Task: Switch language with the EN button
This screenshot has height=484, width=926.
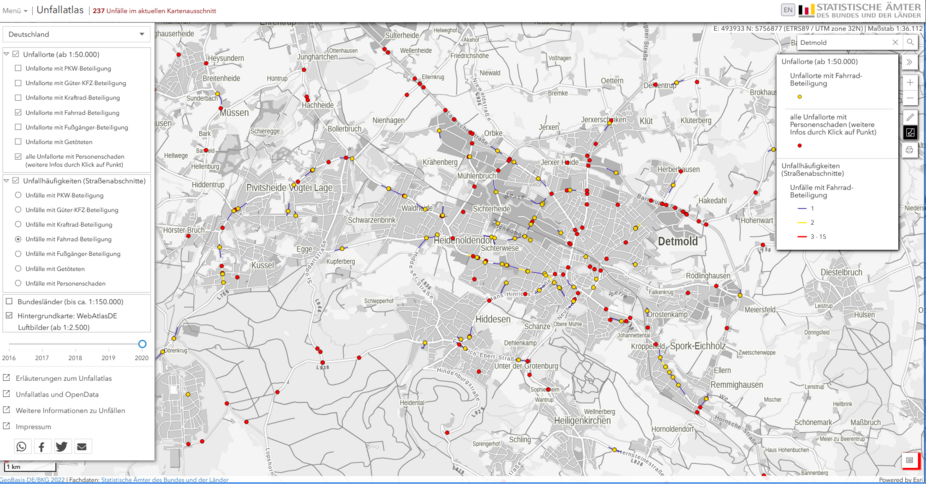Action: pyautogui.click(x=788, y=10)
